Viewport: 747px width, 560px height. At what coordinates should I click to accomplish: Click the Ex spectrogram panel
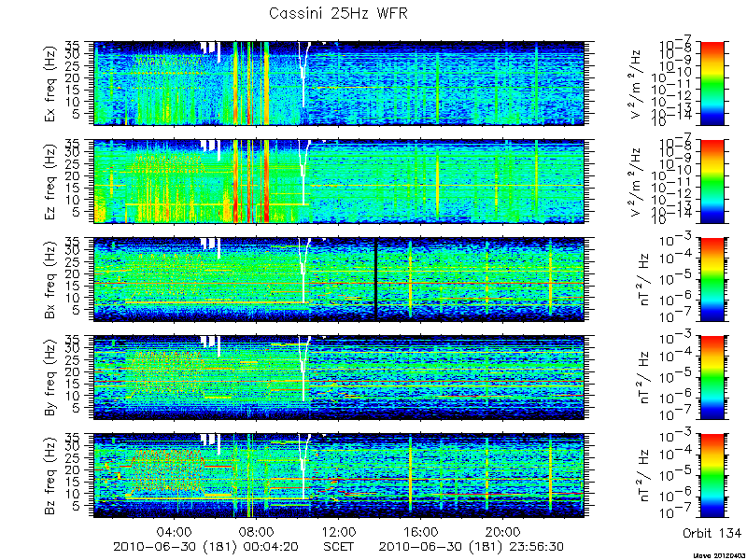point(339,83)
